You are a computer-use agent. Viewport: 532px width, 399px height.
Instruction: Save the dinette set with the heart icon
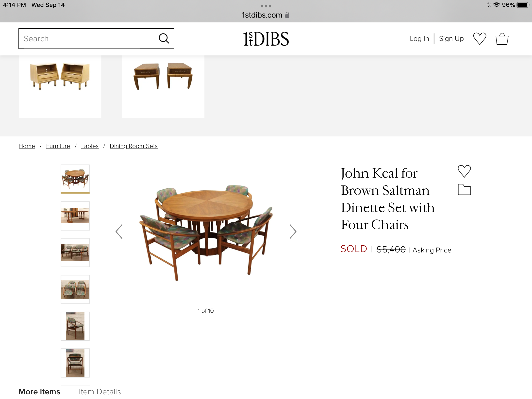click(x=464, y=171)
